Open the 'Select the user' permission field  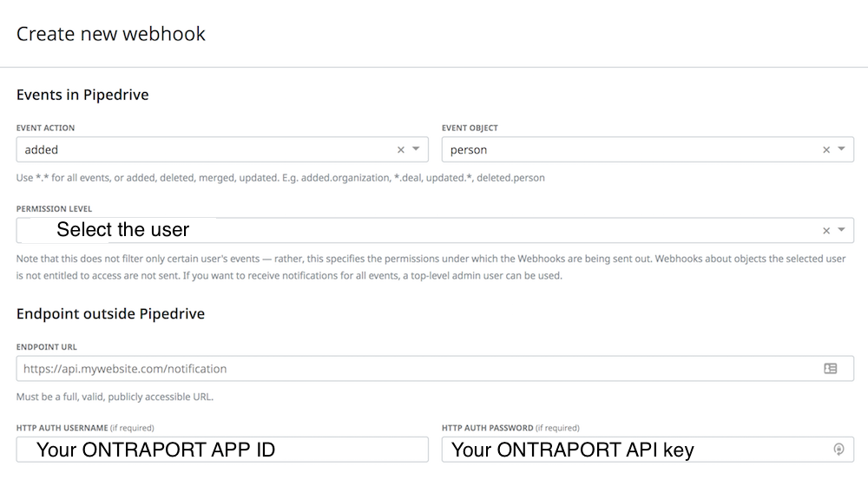122,230
